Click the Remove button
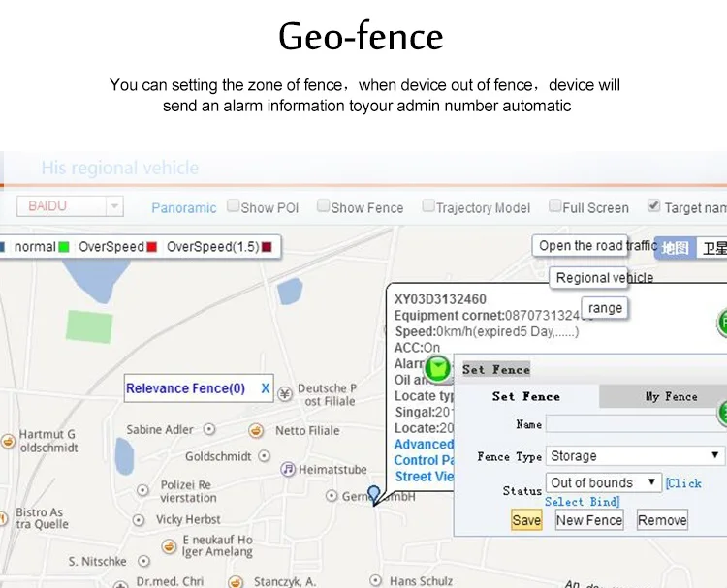Screen dimensions: 727x588 [662, 520]
